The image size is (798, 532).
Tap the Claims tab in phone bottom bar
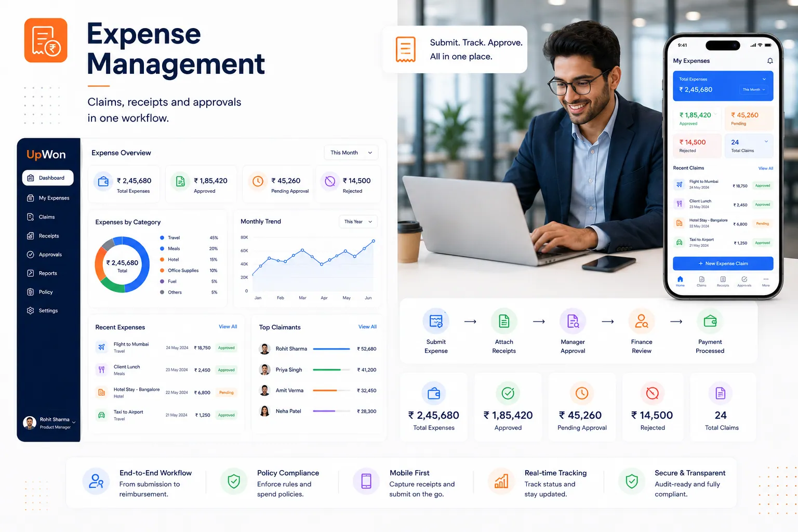[x=701, y=281]
